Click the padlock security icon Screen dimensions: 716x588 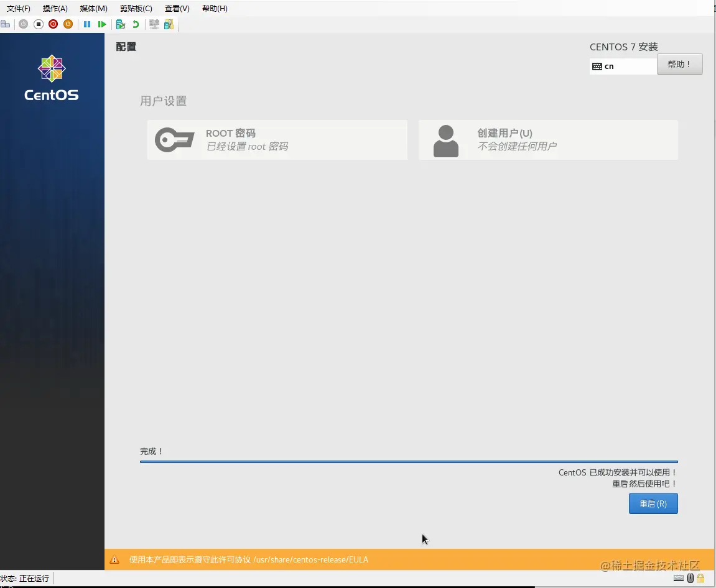pyautogui.click(x=700, y=578)
